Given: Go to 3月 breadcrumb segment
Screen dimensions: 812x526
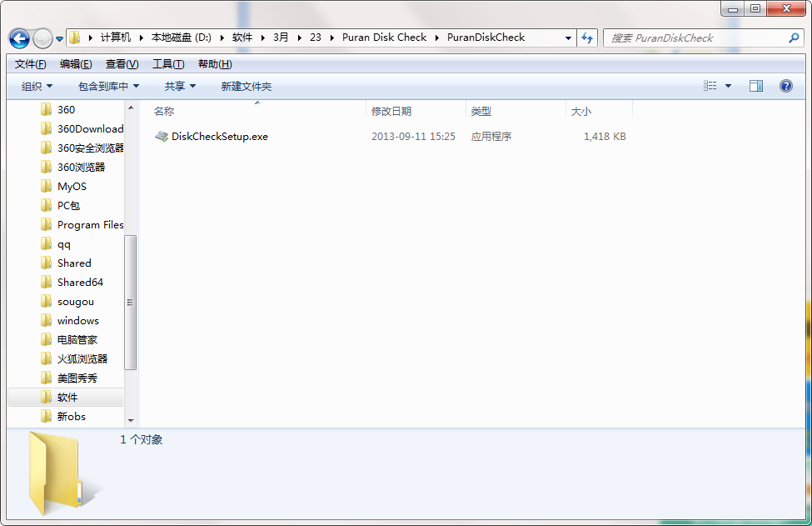Looking at the screenshot, I should pyautogui.click(x=281, y=38).
